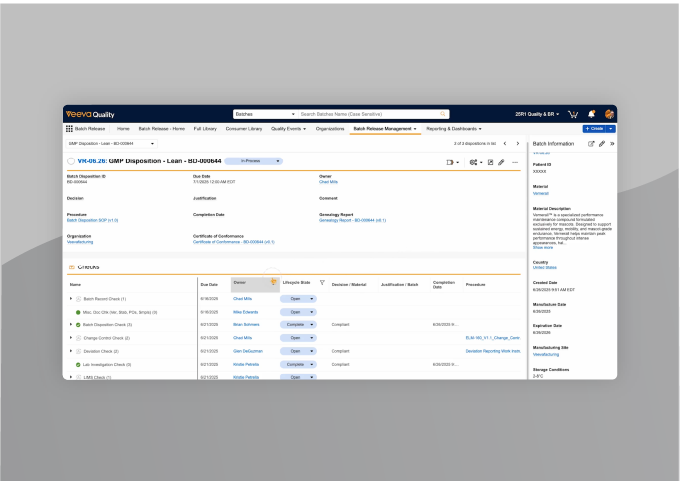Open the Batch Information pop-out icon
This screenshot has height=481, width=680.
pos(591,144)
